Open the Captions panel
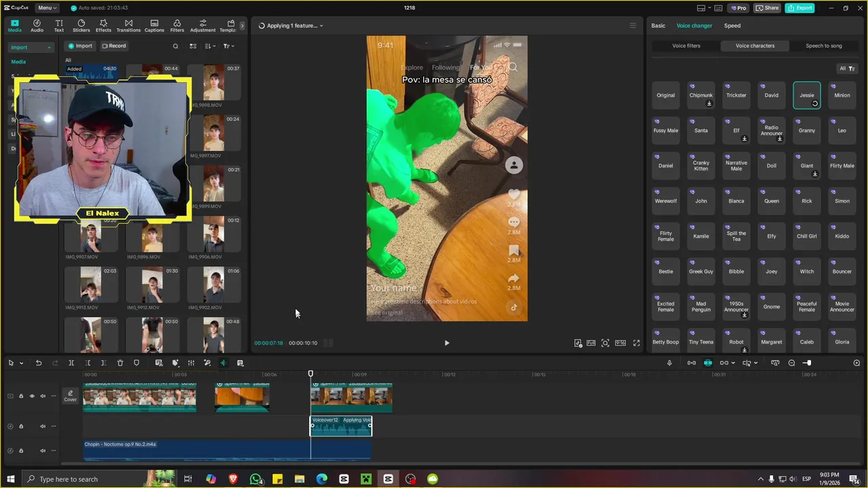868x488 pixels. [154, 26]
